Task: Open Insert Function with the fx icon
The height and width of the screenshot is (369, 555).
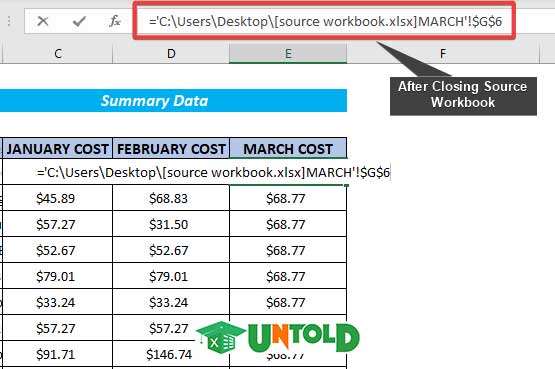Action: point(115,21)
